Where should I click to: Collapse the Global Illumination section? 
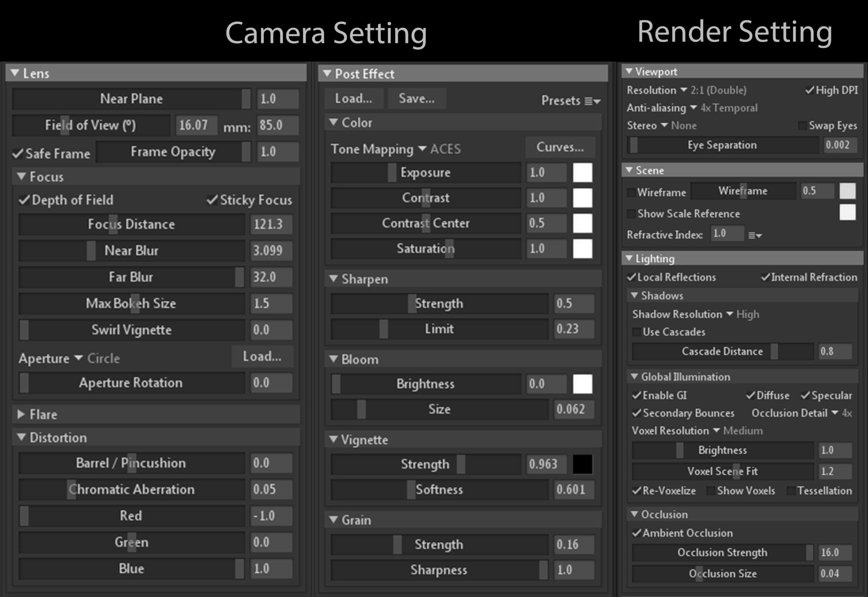pos(635,377)
